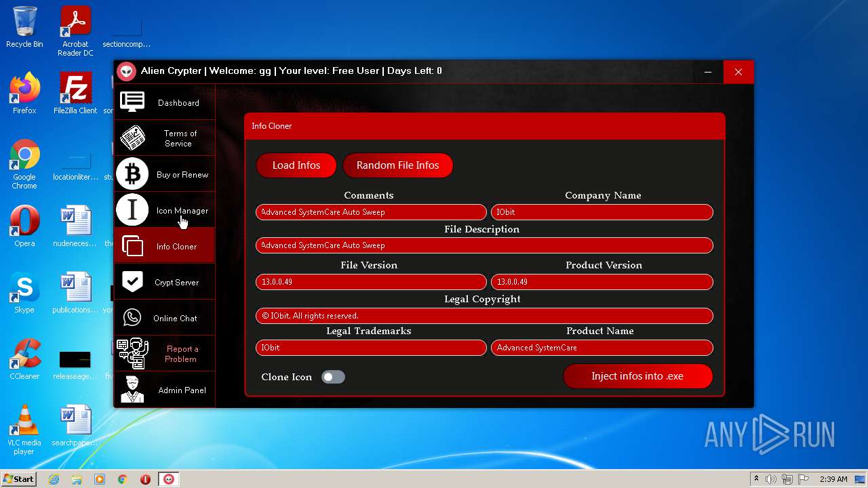Click the Bitcoin icon for Buy or Renew
This screenshot has height=488, width=868.
132,174
